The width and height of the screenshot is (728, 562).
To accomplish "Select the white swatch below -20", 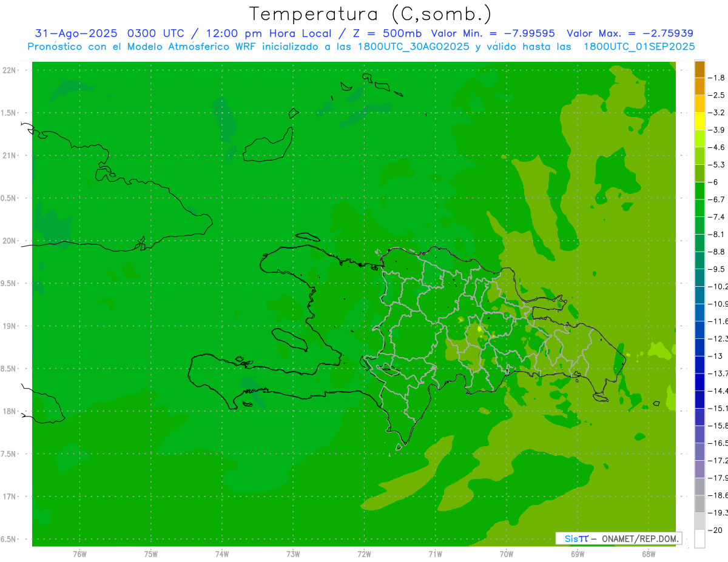I will [x=699, y=539].
